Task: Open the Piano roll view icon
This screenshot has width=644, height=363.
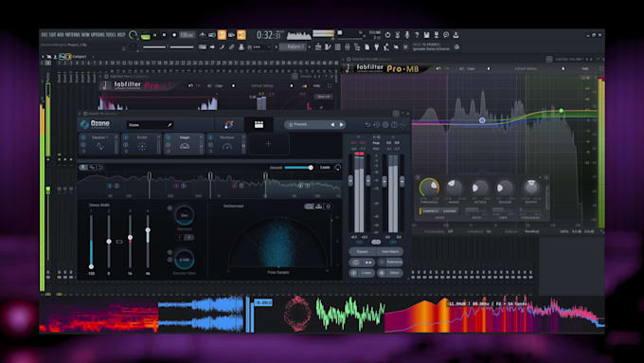Action: (328, 47)
